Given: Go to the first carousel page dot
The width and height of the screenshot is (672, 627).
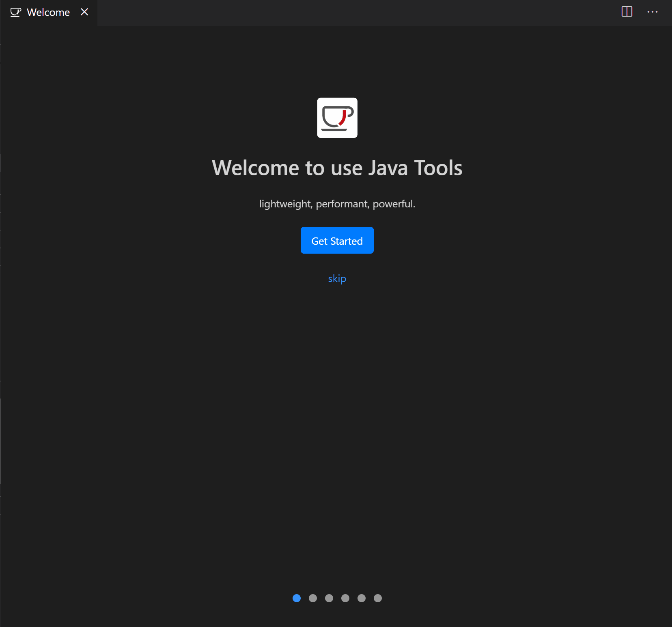Looking at the screenshot, I should click(297, 598).
